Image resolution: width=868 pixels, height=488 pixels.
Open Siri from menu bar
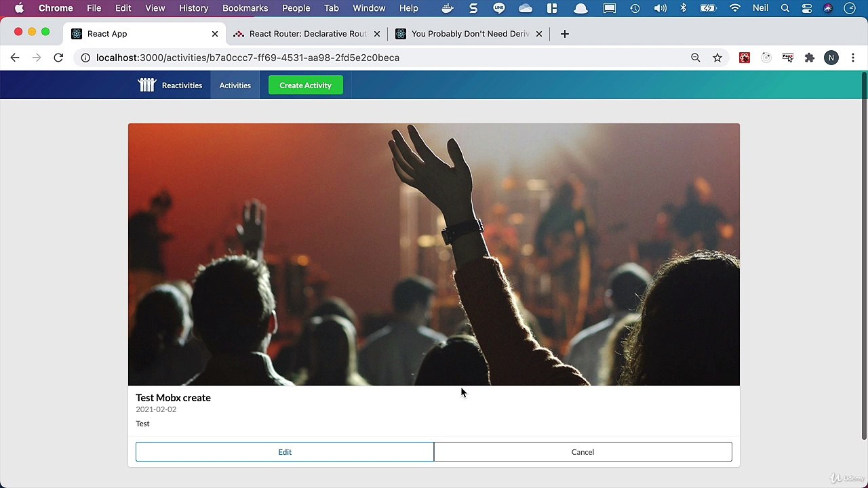828,8
